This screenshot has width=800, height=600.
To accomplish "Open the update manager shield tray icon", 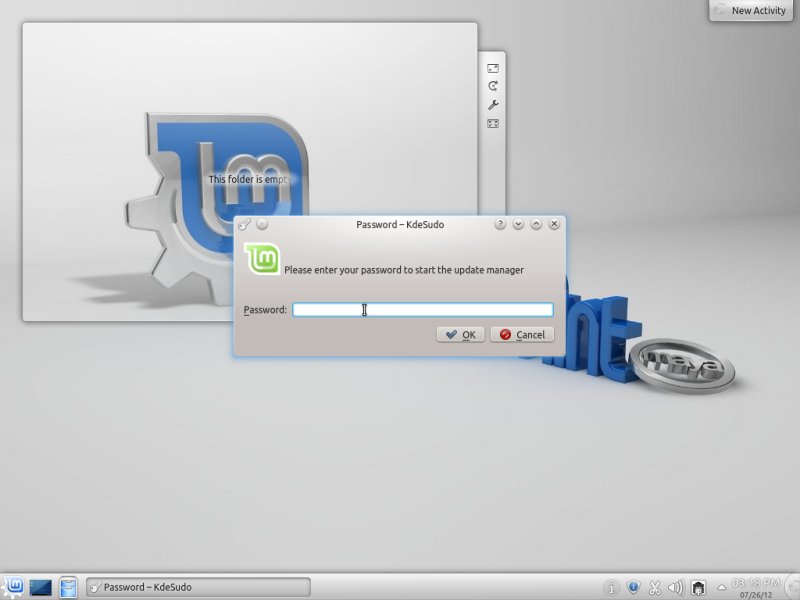I will (x=633, y=587).
